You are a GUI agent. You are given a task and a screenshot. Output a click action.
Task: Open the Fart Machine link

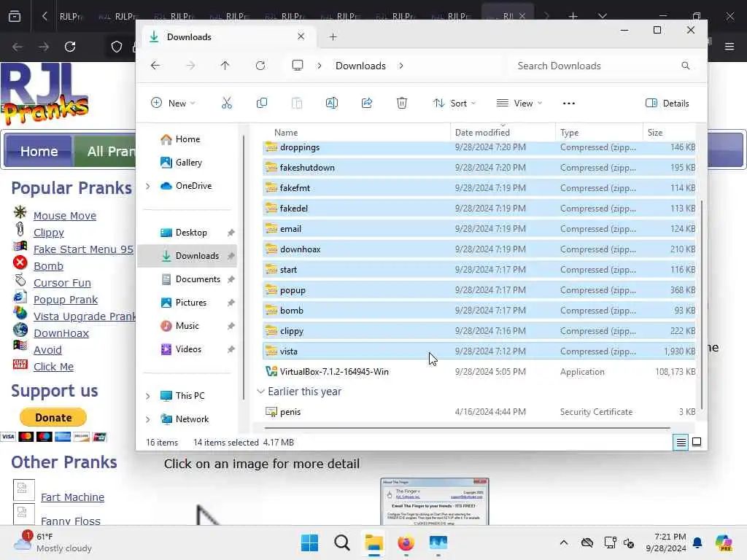click(x=72, y=497)
